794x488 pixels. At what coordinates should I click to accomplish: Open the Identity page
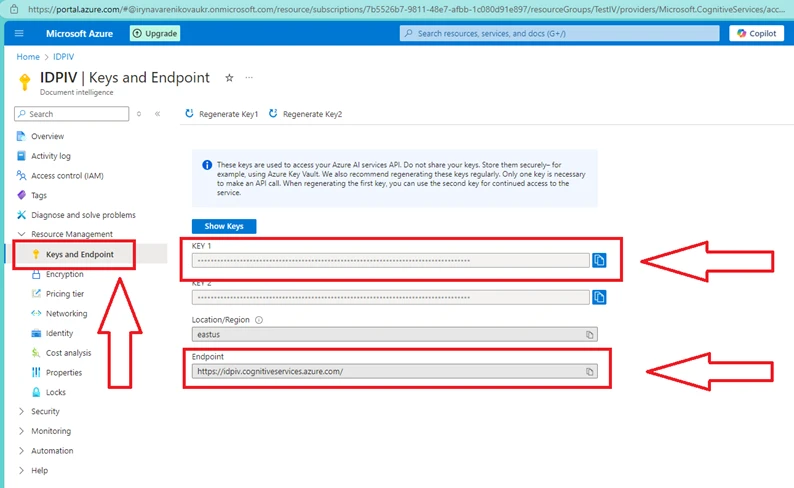(59, 333)
